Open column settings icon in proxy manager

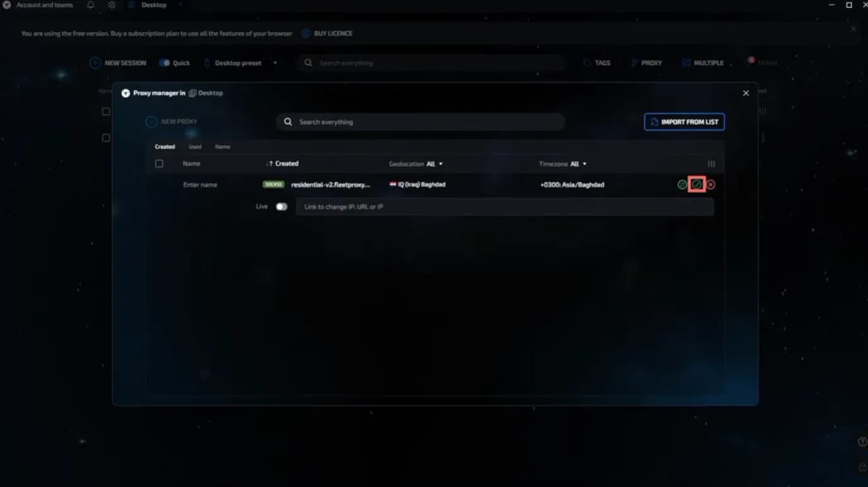click(x=711, y=164)
